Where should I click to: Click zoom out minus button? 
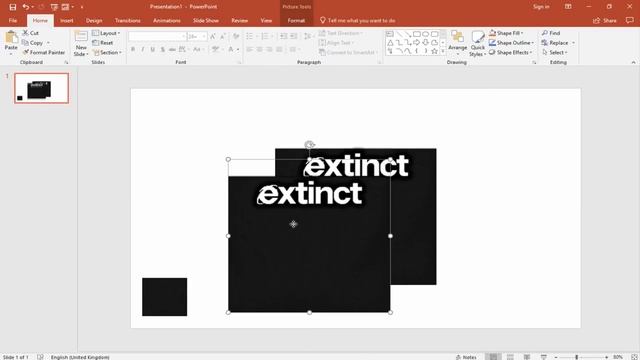(556, 357)
